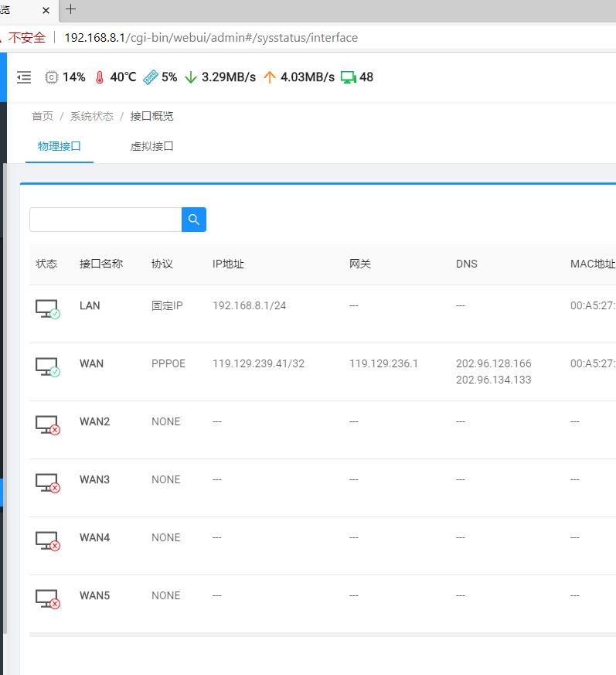Click the green download speed arrow

pyautogui.click(x=191, y=77)
